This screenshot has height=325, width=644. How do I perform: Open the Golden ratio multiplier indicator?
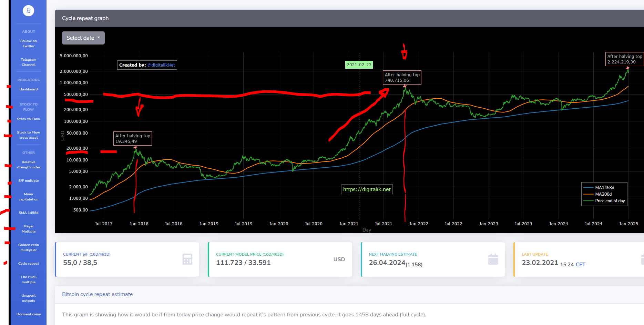28,247
